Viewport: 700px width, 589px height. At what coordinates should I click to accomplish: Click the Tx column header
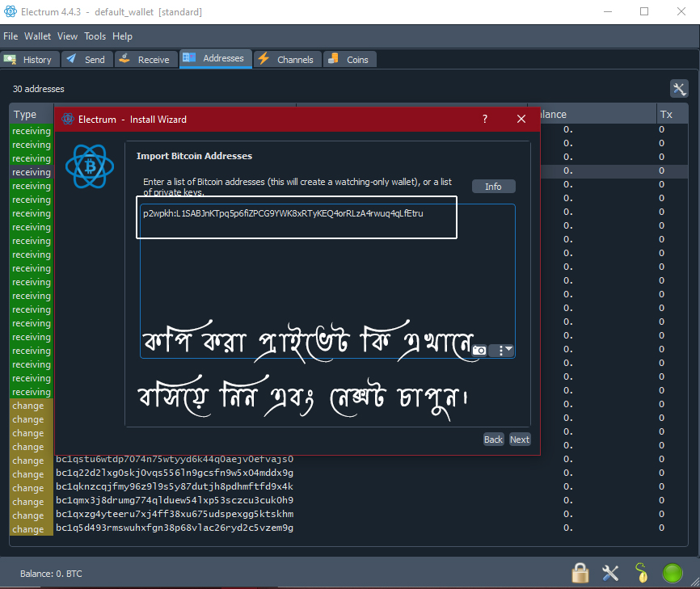pos(672,114)
